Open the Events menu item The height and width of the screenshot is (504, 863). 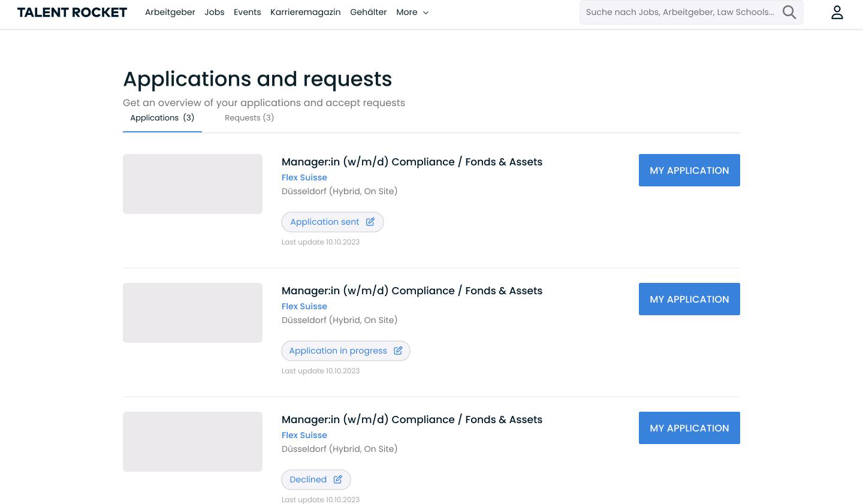click(248, 12)
